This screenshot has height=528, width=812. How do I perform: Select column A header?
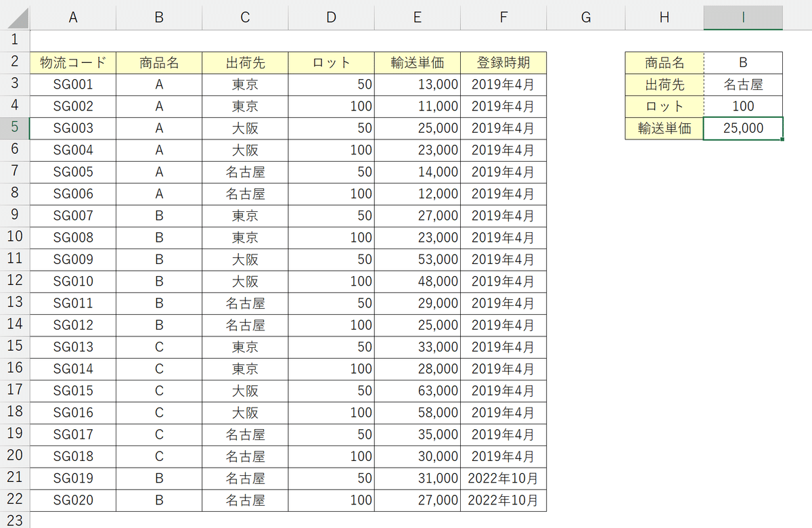(73, 18)
